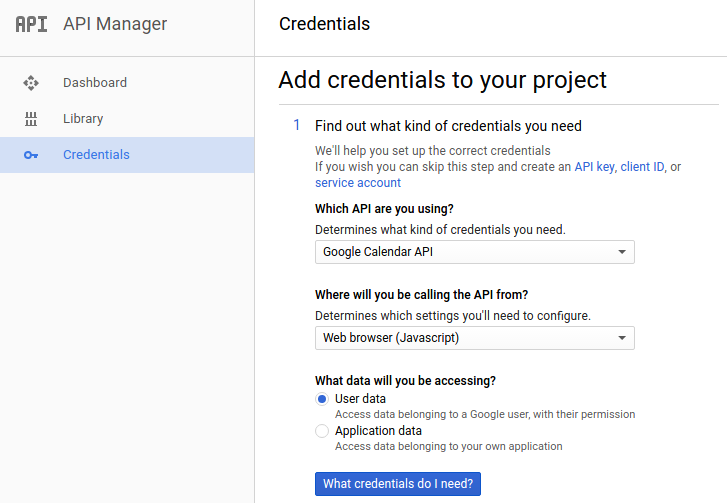Follow the client ID link
The image size is (727, 503).
pos(642,167)
